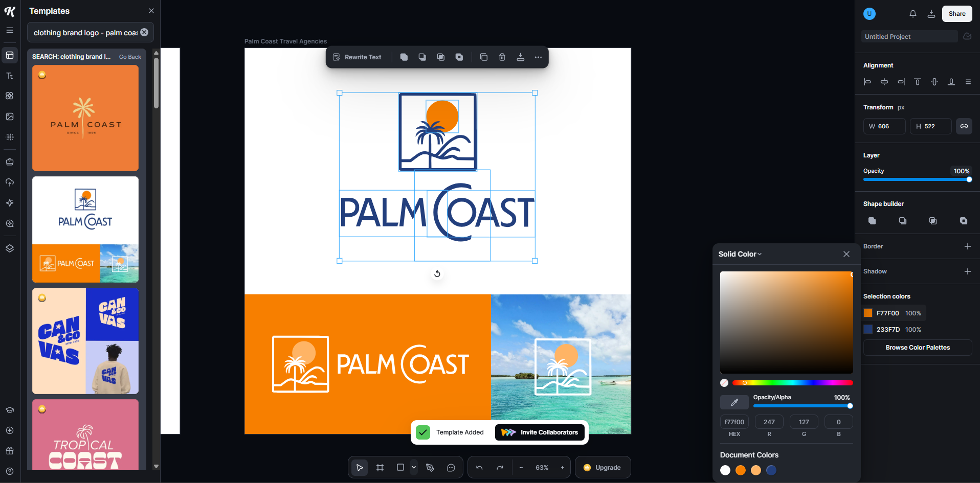Open the Layers panel icon
The height and width of the screenshot is (483, 980).
(x=9, y=249)
